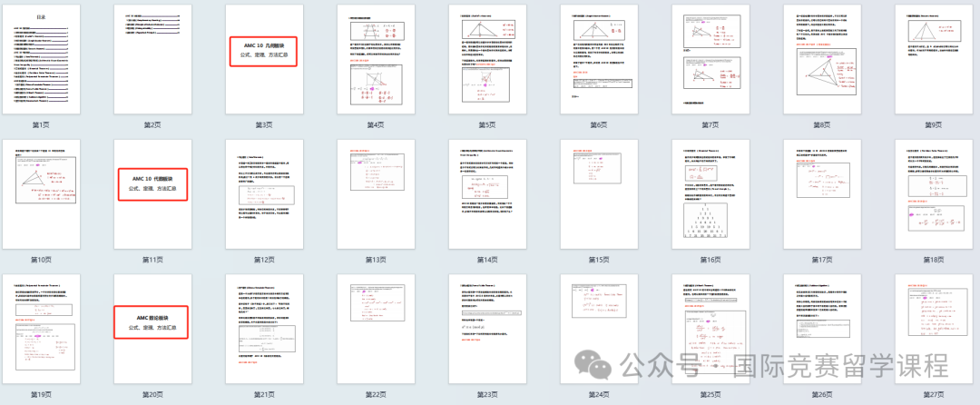The image size is (980, 405).
Task: Select the page 9 thumbnail
Action: (934, 59)
